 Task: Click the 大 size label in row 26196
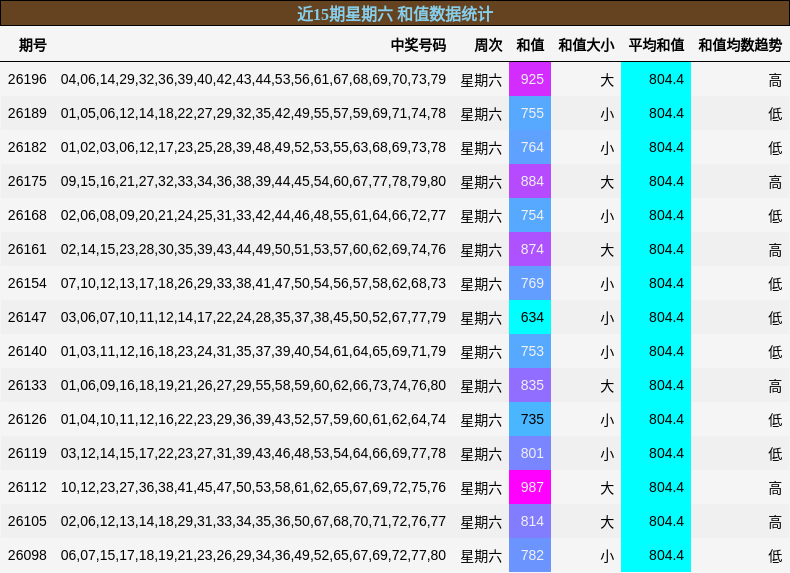tap(607, 80)
